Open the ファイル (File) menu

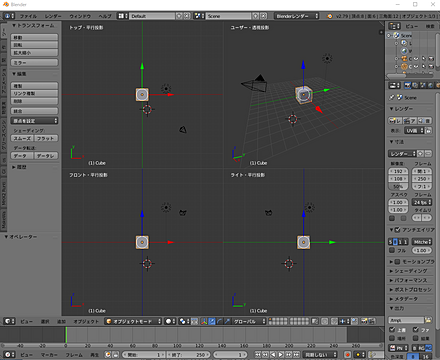tap(28, 16)
